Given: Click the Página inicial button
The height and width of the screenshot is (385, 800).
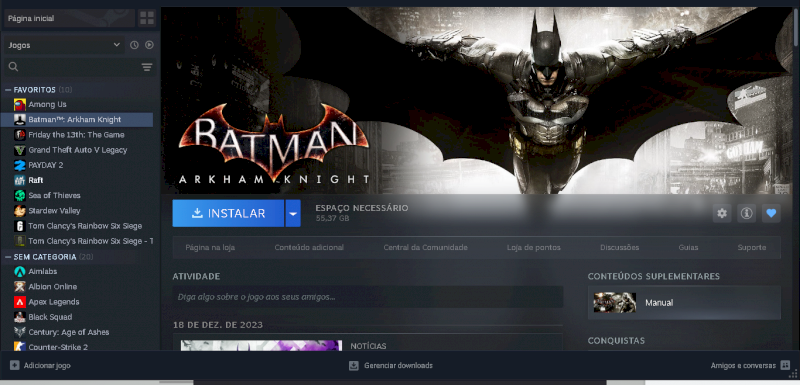Looking at the screenshot, I should coord(69,18).
